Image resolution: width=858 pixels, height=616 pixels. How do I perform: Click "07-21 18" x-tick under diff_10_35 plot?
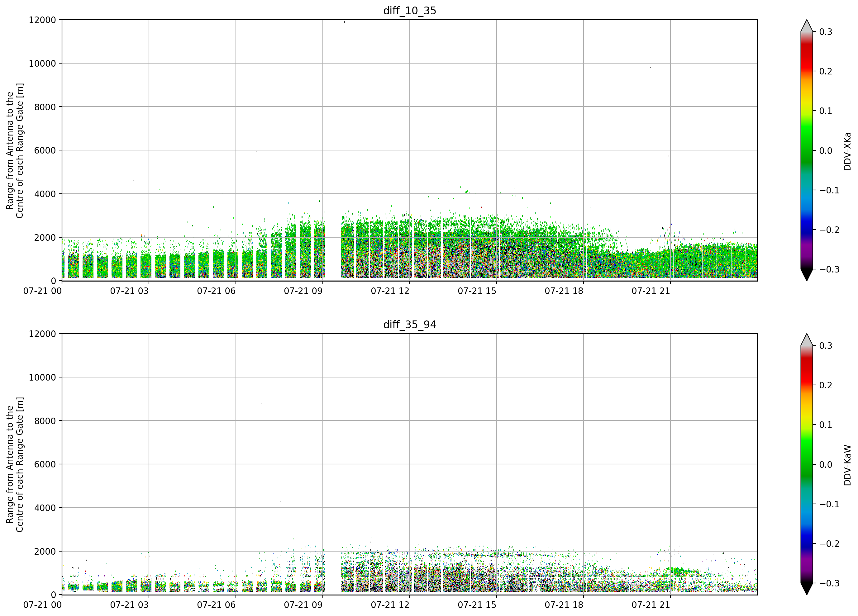[564, 291]
